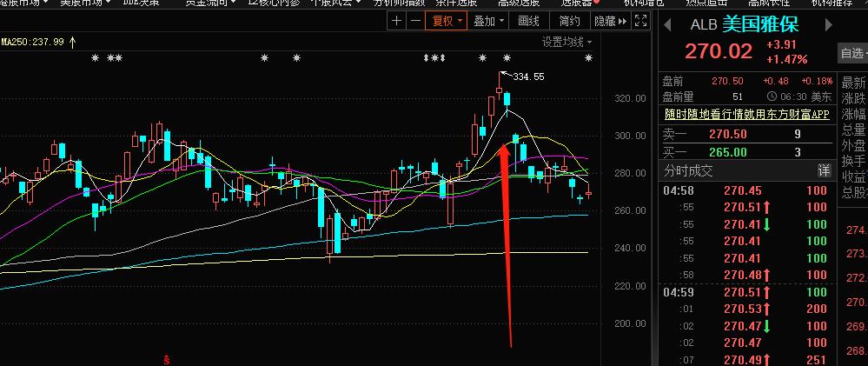
Task: Click the 最新 label in quote panel
Action: [x=854, y=83]
